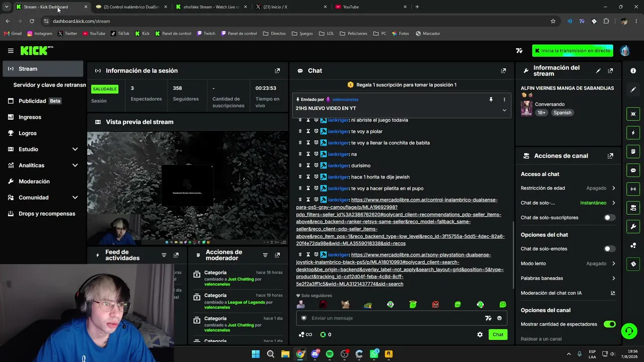Image resolution: width=644 pixels, height=362 pixels.
Task: Click the Conversando category thumbnail
Action: coord(526,109)
